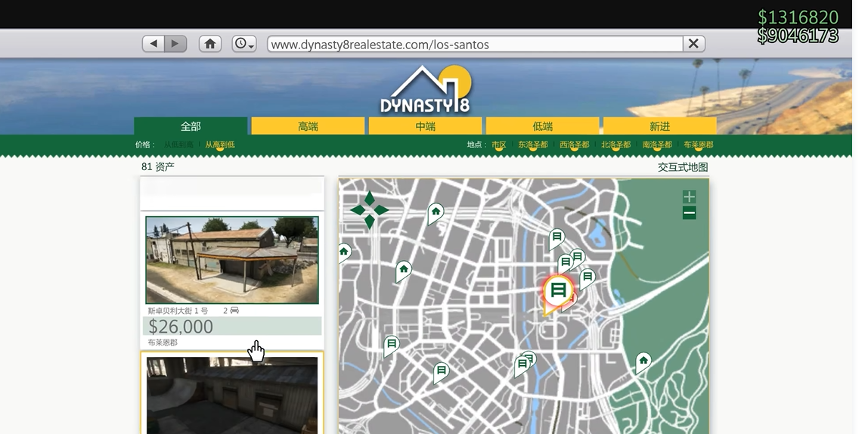Switch to the 高端 tab
This screenshot has height=434, width=868.
click(308, 126)
